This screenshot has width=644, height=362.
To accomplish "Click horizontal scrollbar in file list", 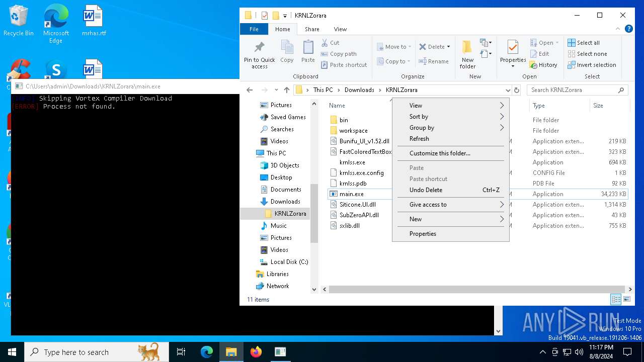I will pyautogui.click(x=476, y=290).
